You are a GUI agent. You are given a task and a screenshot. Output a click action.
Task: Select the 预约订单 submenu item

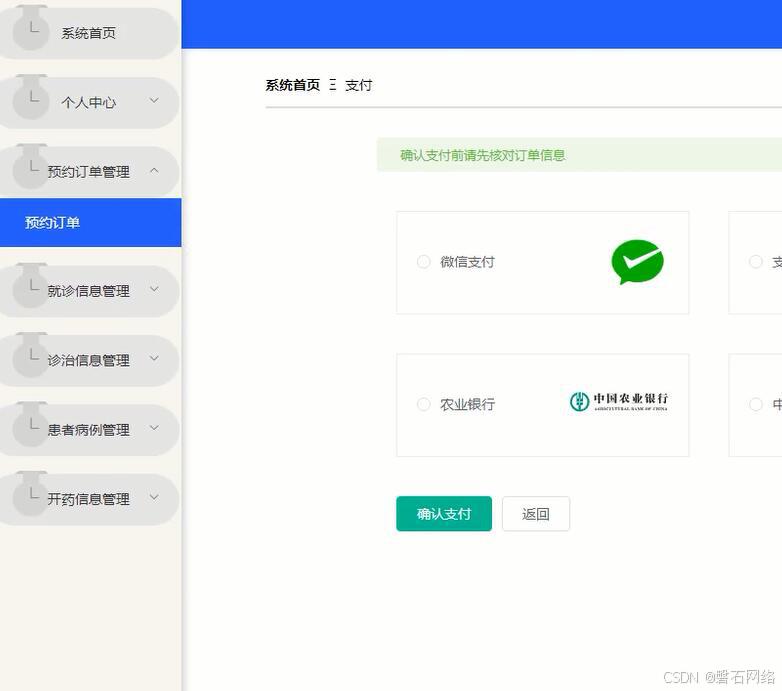point(90,222)
